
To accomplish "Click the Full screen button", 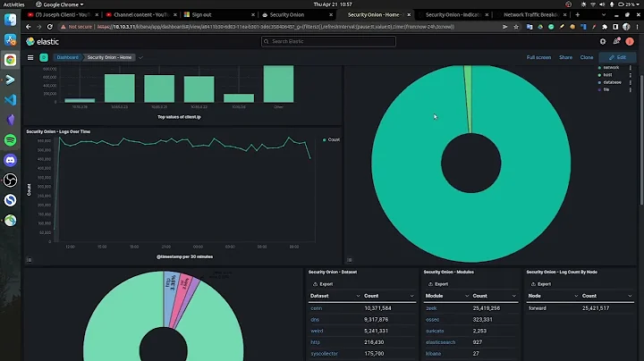I will coord(538,57).
